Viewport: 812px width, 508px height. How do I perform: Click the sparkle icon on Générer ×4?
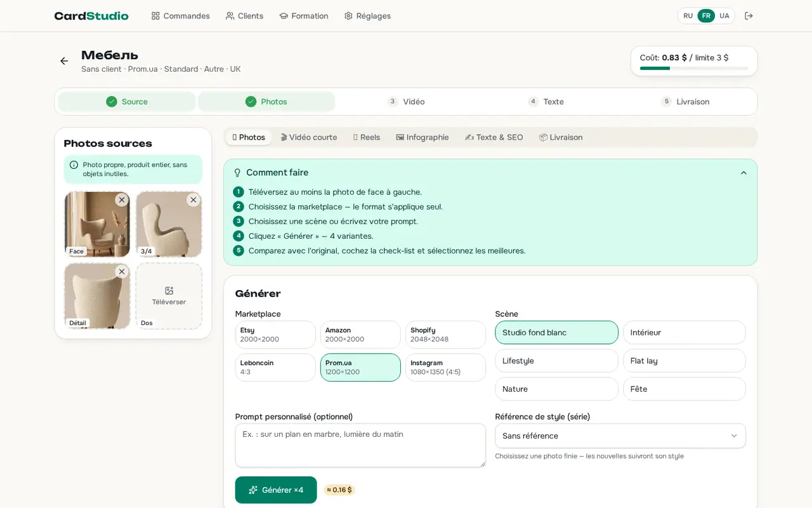click(x=253, y=490)
